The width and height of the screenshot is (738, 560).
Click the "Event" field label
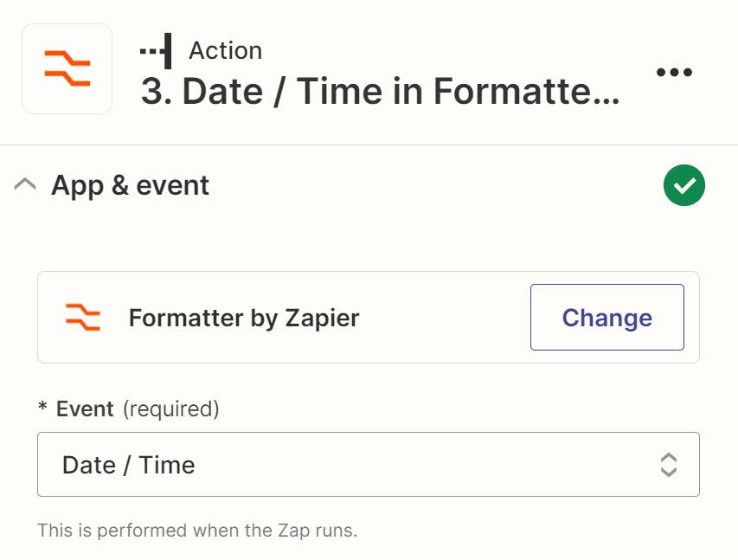(x=85, y=409)
